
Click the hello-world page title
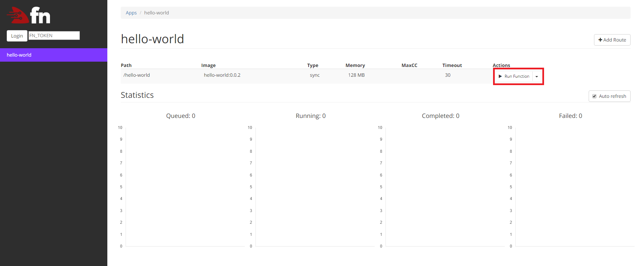pyautogui.click(x=152, y=39)
